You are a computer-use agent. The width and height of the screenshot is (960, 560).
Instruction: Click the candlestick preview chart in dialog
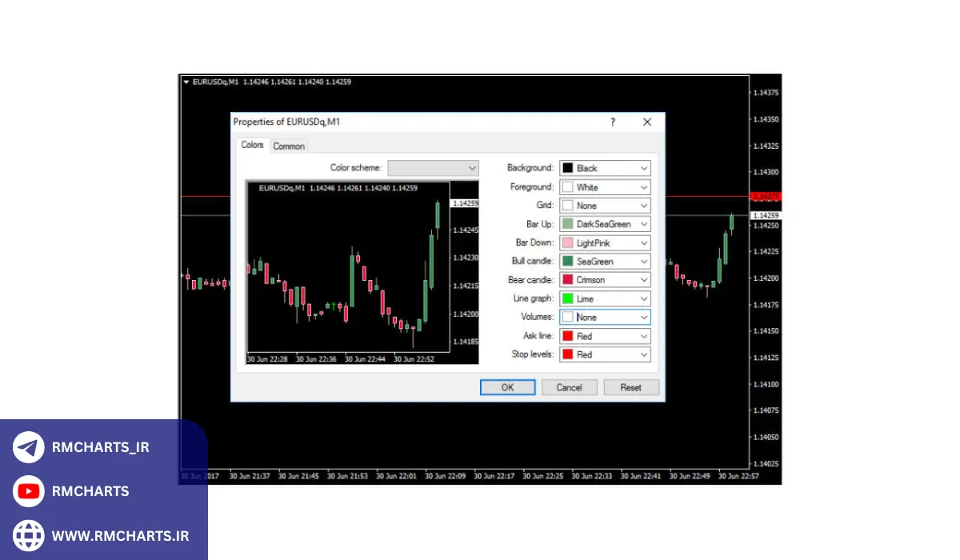[x=348, y=272]
